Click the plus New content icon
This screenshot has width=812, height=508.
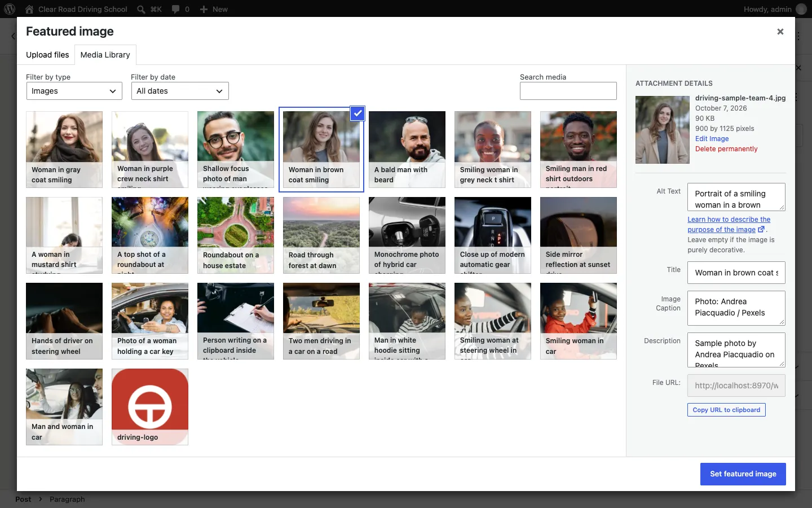coord(204,9)
